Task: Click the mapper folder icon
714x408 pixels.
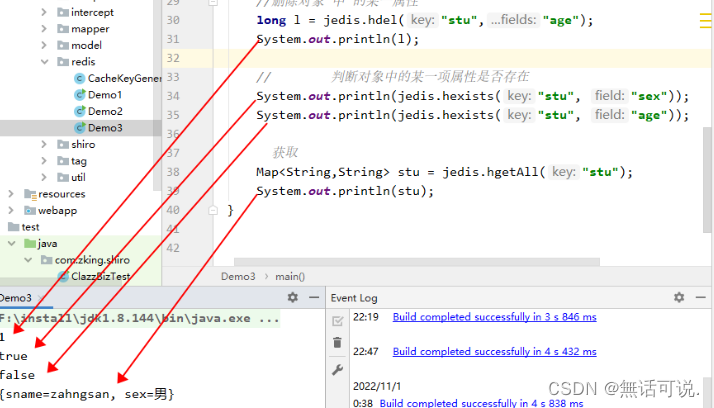Action: point(63,29)
